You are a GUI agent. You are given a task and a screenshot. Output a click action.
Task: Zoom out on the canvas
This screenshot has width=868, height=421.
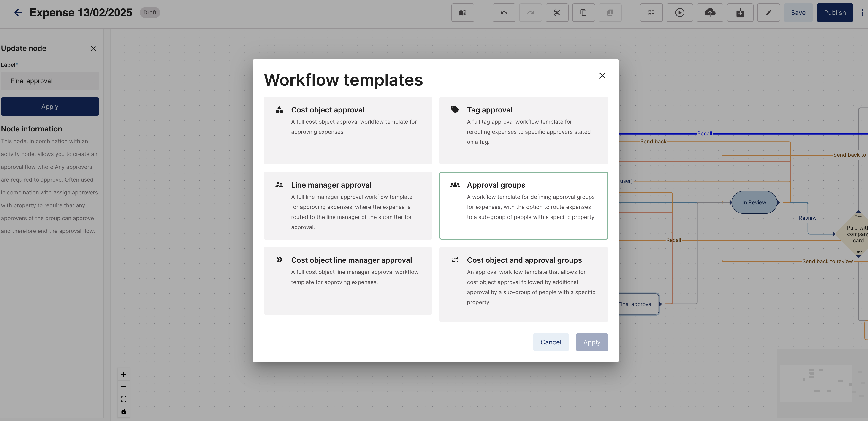[124, 387]
